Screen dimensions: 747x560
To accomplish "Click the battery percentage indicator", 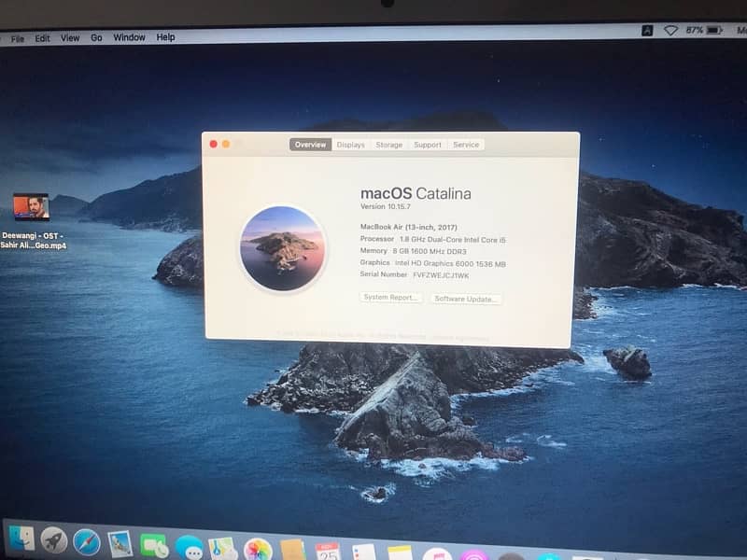I will [x=695, y=31].
